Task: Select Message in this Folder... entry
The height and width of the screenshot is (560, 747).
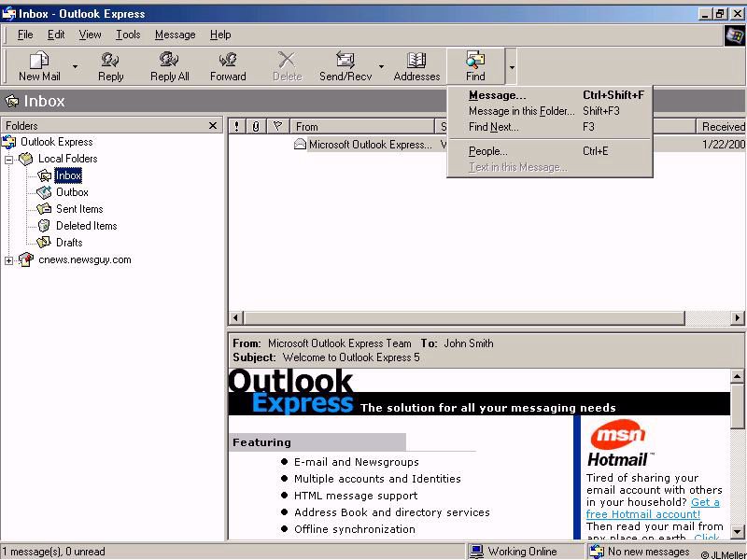Action: pyautogui.click(x=521, y=111)
